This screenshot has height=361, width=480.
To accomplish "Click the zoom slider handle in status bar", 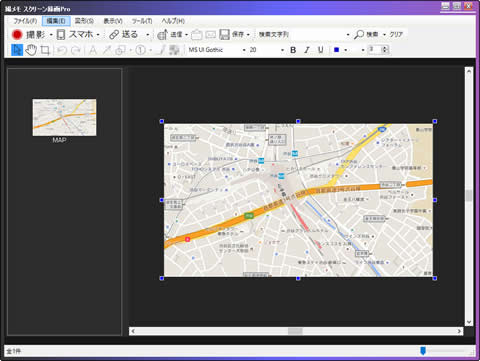I will click(423, 351).
